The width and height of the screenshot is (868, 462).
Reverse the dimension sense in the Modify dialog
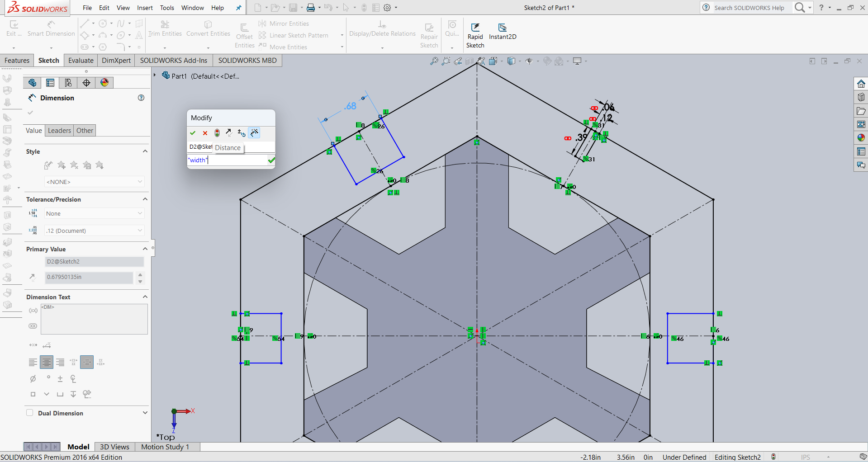(229, 133)
